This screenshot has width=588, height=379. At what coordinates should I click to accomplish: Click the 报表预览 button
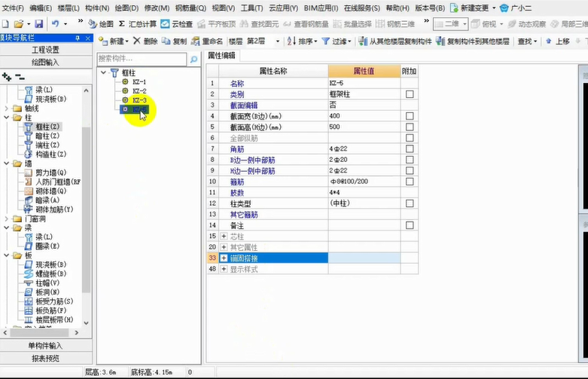47,359
